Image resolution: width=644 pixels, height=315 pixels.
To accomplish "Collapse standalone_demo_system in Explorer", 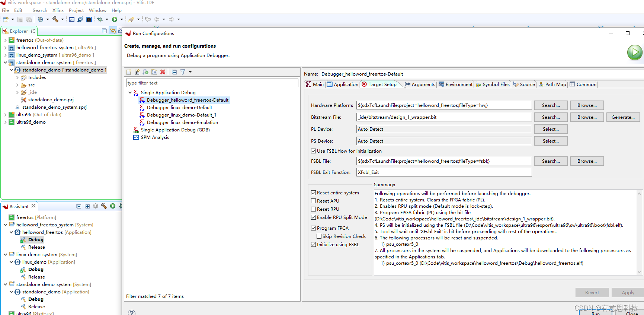I will (5, 63).
